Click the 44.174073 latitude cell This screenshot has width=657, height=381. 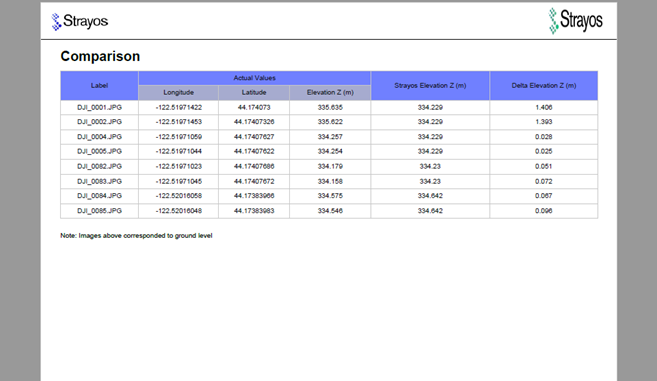coord(254,107)
